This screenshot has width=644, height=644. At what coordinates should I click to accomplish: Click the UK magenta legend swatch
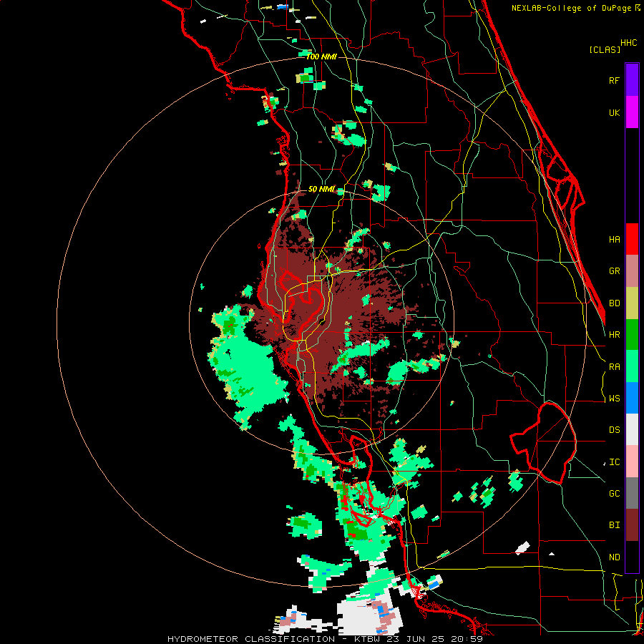tap(632, 112)
